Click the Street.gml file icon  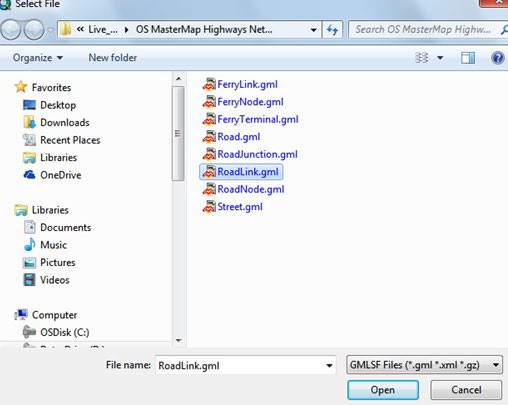pos(209,207)
